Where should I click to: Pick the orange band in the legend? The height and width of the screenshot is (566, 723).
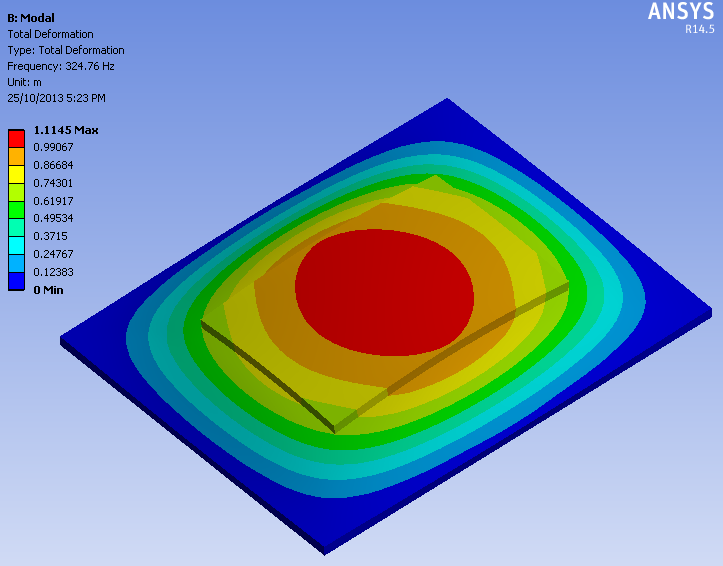click(x=16, y=156)
